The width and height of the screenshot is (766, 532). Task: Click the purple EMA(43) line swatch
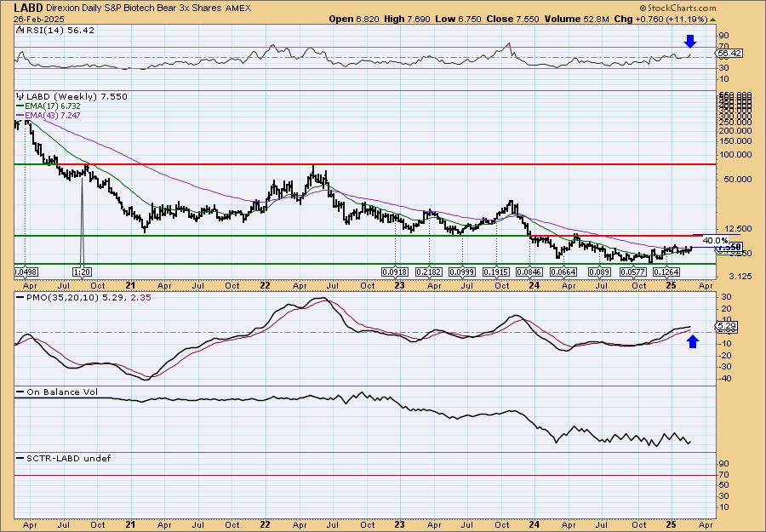tap(20, 115)
